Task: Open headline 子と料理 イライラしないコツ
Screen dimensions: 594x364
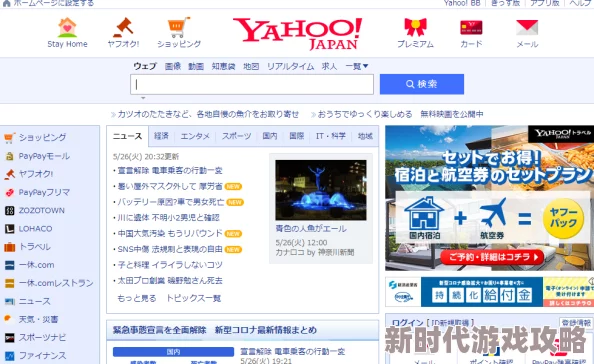Action: click(170, 265)
